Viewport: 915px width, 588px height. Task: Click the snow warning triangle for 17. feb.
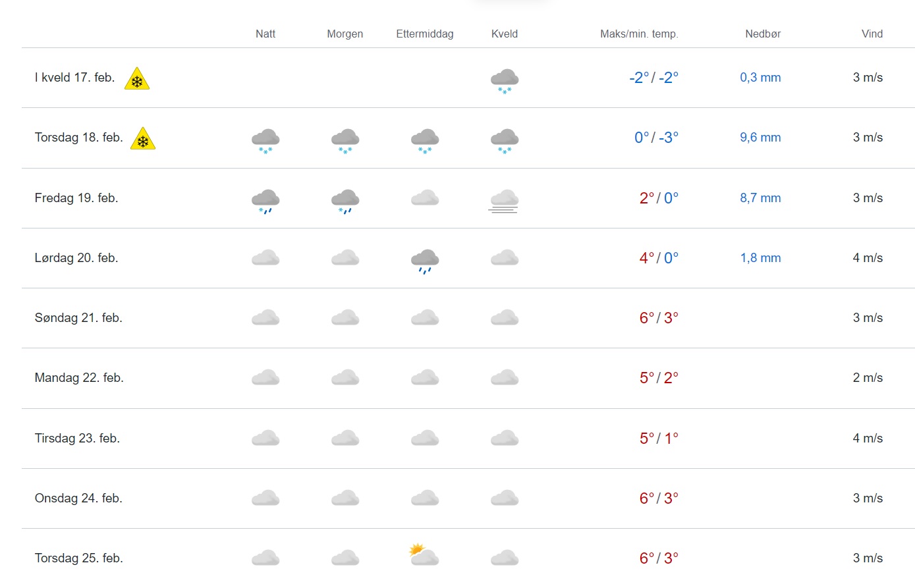[137, 78]
